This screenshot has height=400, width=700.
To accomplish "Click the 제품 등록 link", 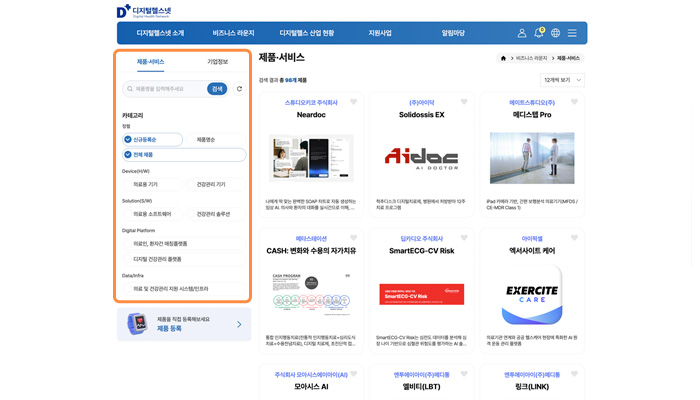I will click(169, 328).
